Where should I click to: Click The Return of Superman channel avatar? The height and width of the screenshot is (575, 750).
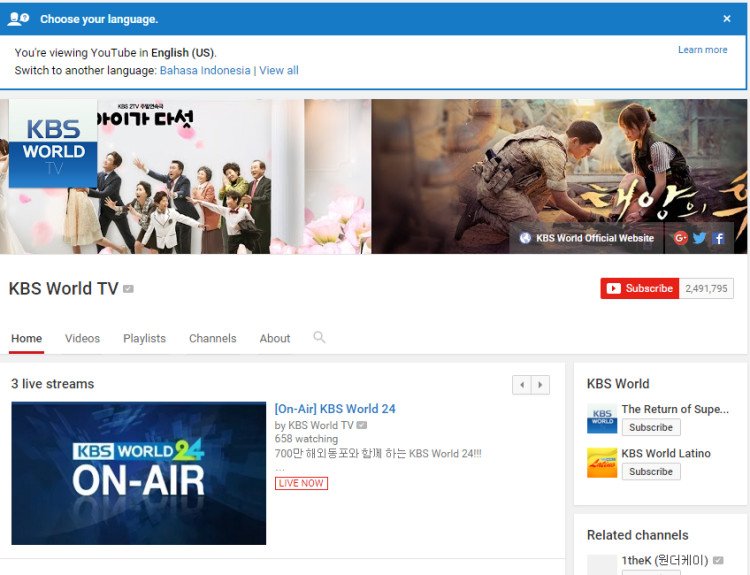(x=602, y=419)
